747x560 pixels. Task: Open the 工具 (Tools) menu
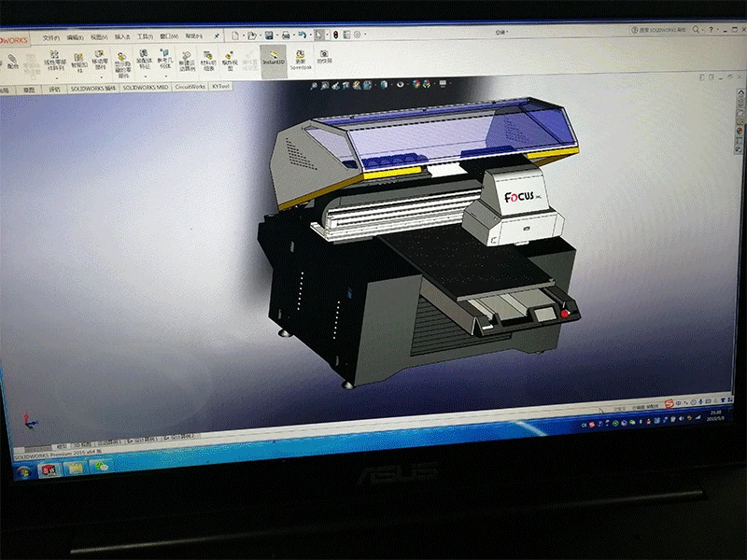click(x=145, y=36)
